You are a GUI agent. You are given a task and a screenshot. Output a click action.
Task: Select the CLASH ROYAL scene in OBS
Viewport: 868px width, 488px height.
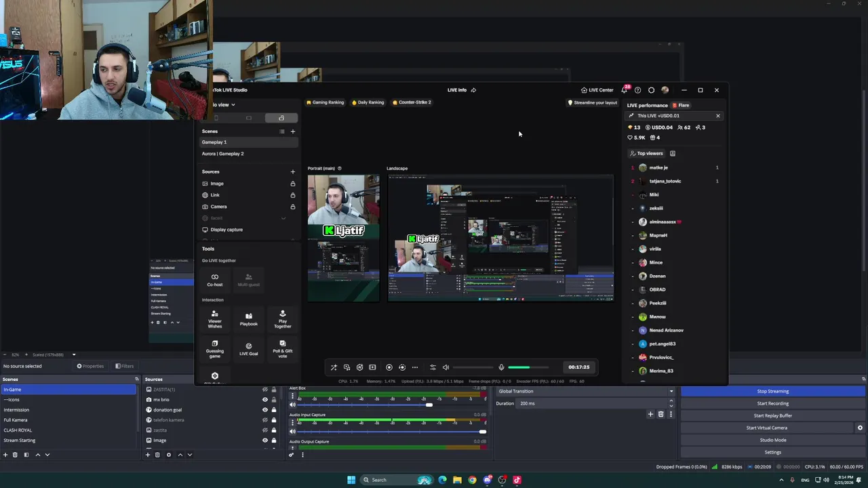[68, 430]
